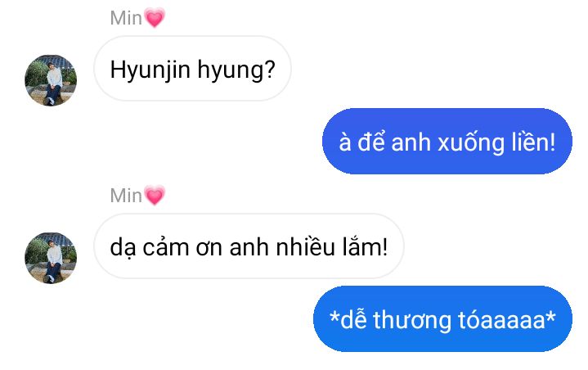
Task: Open Min's avatar beside 'dạ cảm ơn' message
Action: pos(51,258)
